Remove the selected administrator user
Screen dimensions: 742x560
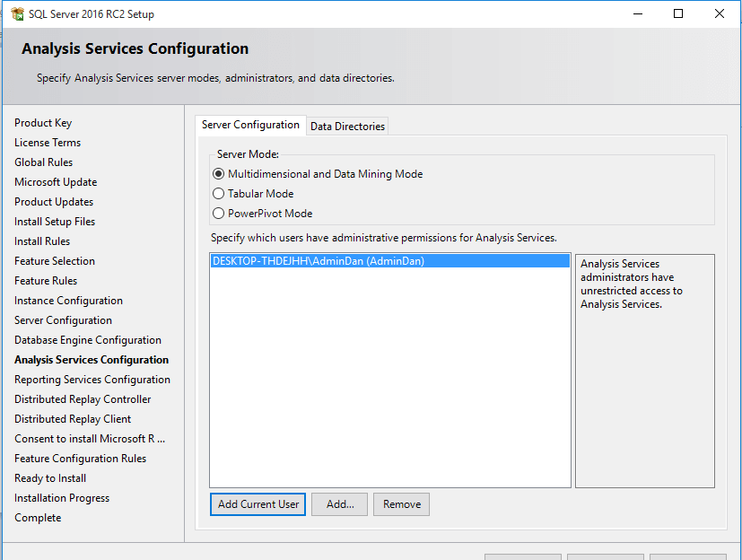pos(401,504)
